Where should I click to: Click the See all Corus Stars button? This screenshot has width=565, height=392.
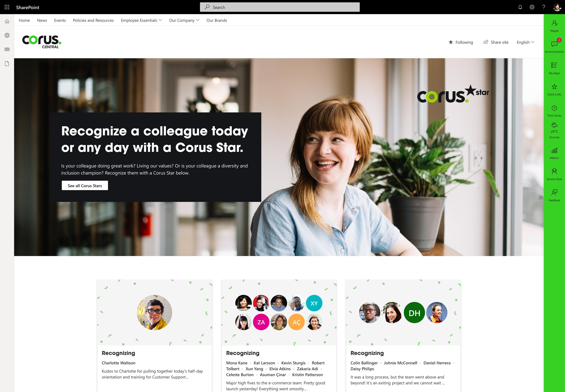(x=85, y=186)
